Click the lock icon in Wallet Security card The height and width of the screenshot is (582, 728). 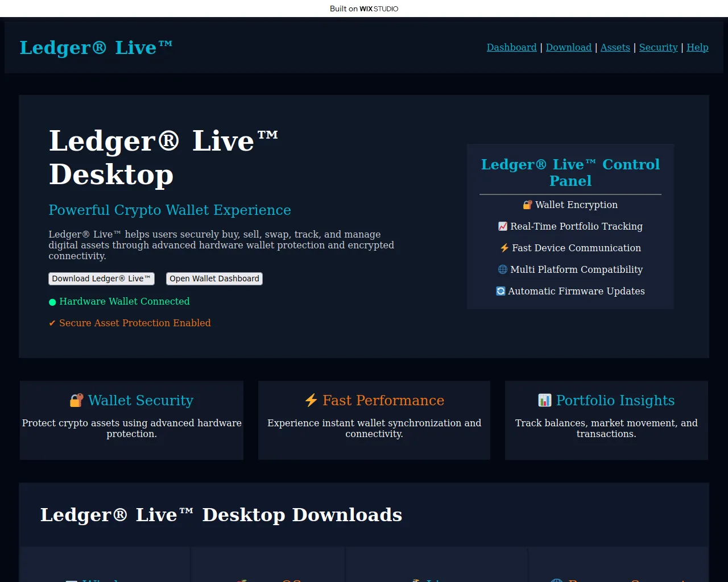point(76,400)
